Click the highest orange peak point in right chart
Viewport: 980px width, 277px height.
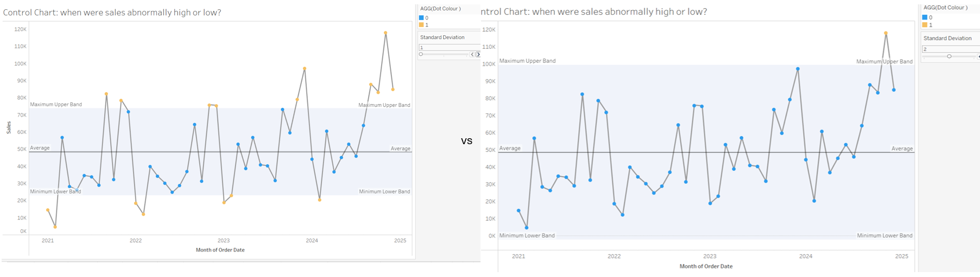coord(886,33)
